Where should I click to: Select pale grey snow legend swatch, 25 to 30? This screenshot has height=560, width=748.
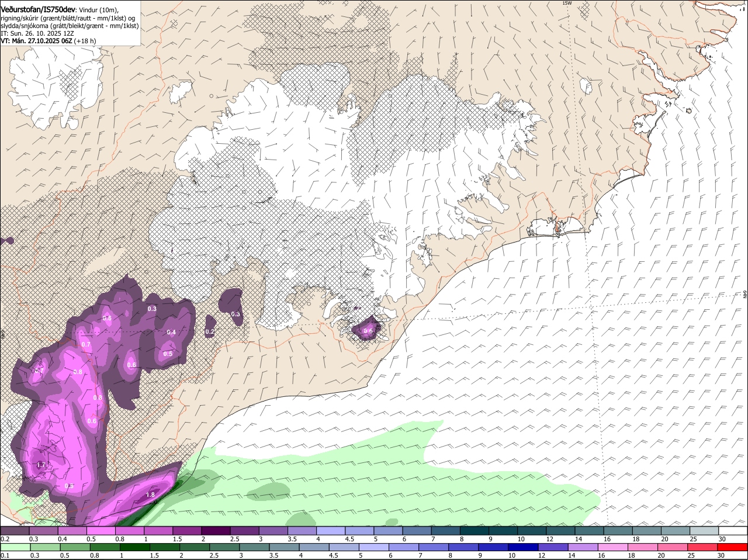(x=705, y=531)
